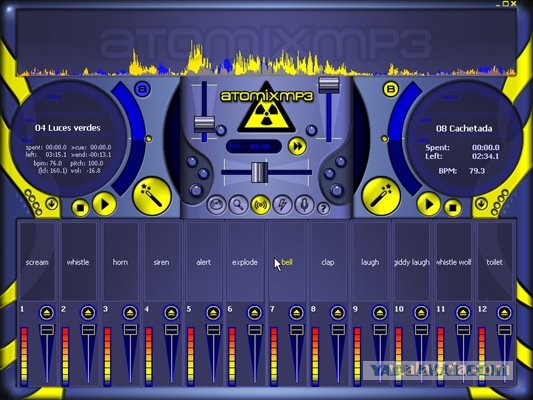Trigger the clap sample pad
The image size is (533, 400).
(x=328, y=261)
